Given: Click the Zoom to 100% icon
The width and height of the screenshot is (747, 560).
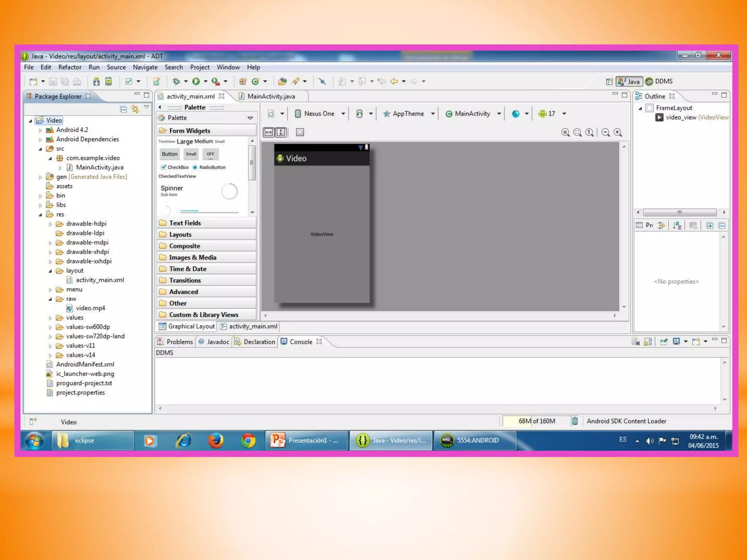Looking at the screenshot, I should [589, 132].
